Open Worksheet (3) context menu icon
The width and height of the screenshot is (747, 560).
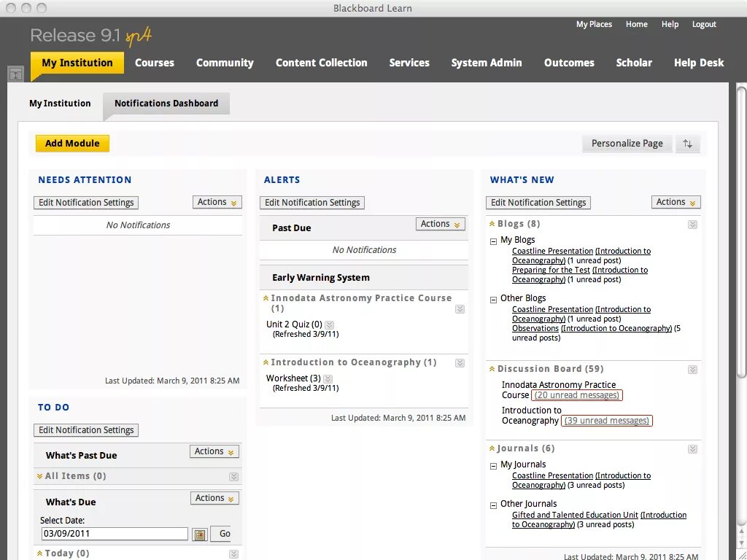(x=328, y=378)
